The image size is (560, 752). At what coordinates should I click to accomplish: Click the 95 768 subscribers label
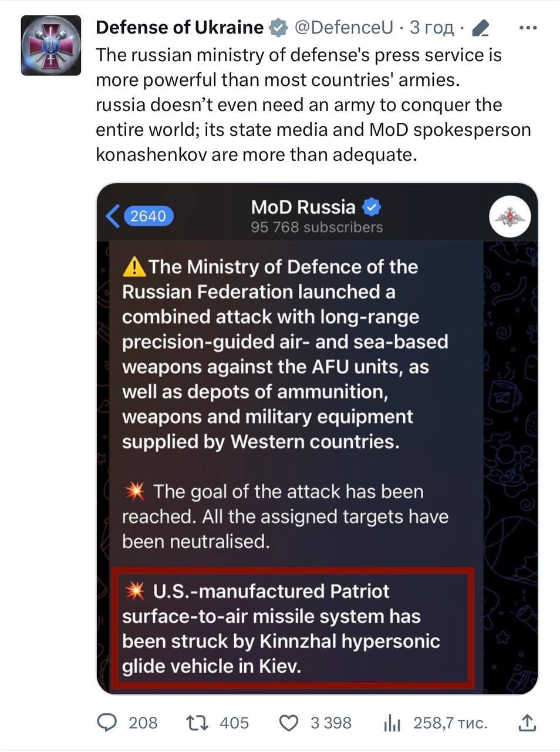click(316, 227)
